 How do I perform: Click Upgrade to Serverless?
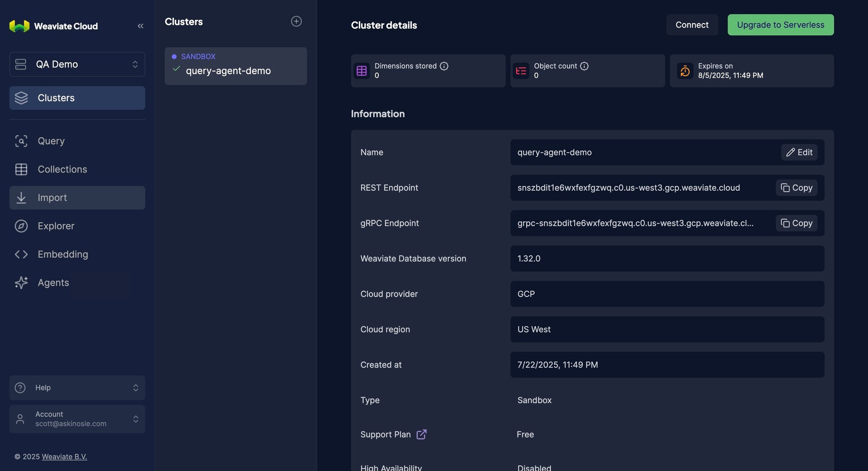pos(780,25)
